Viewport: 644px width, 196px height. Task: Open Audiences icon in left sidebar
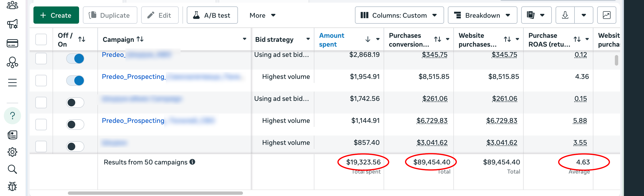[12, 5]
